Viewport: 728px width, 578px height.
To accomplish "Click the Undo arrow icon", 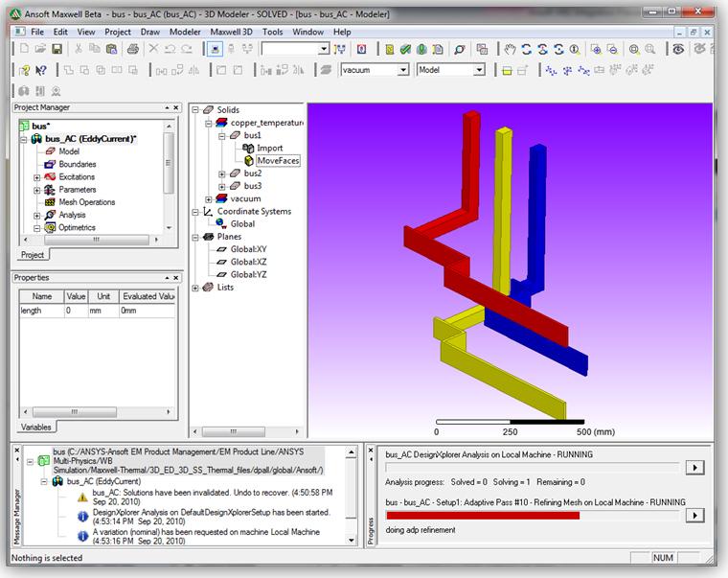I will [x=170, y=49].
